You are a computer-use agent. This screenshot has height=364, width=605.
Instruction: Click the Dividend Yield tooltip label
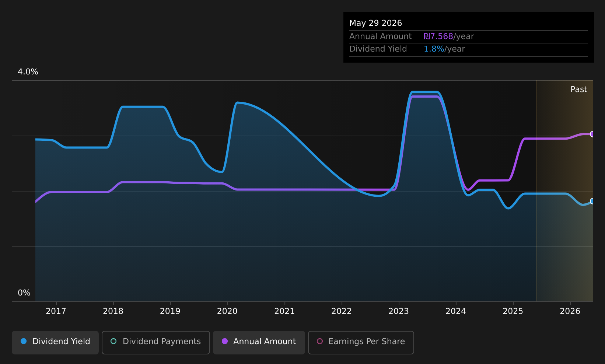(378, 49)
